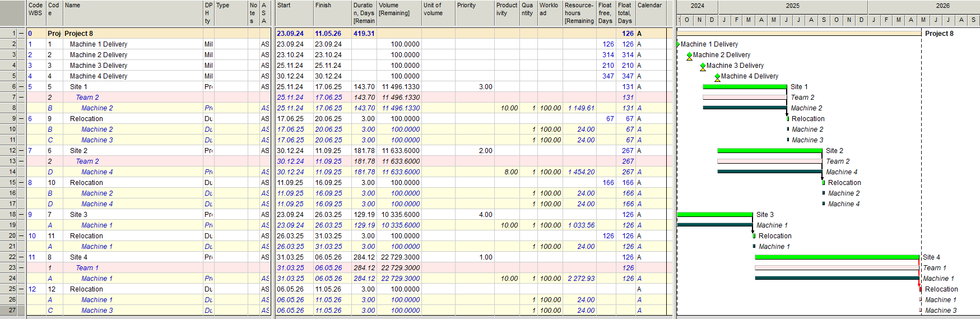
Task: Select the 'Project 8' name cell
Action: coord(133,34)
